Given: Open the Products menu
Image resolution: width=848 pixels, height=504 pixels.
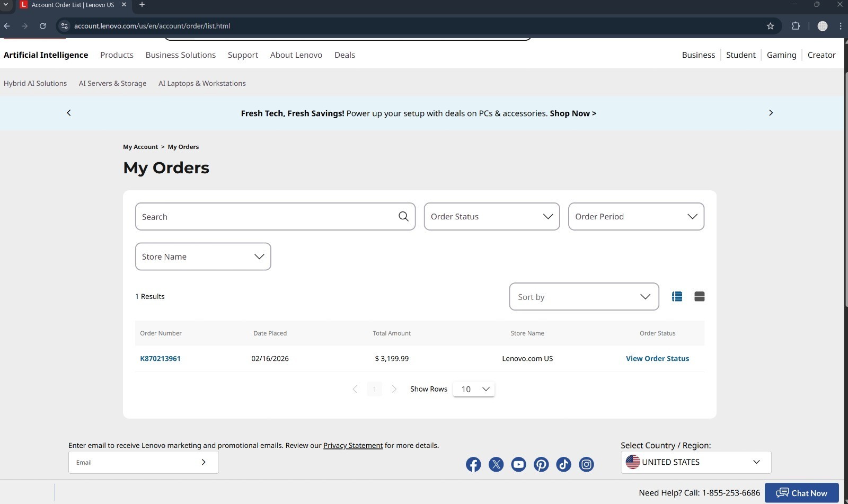Looking at the screenshot, I should 117,55.
